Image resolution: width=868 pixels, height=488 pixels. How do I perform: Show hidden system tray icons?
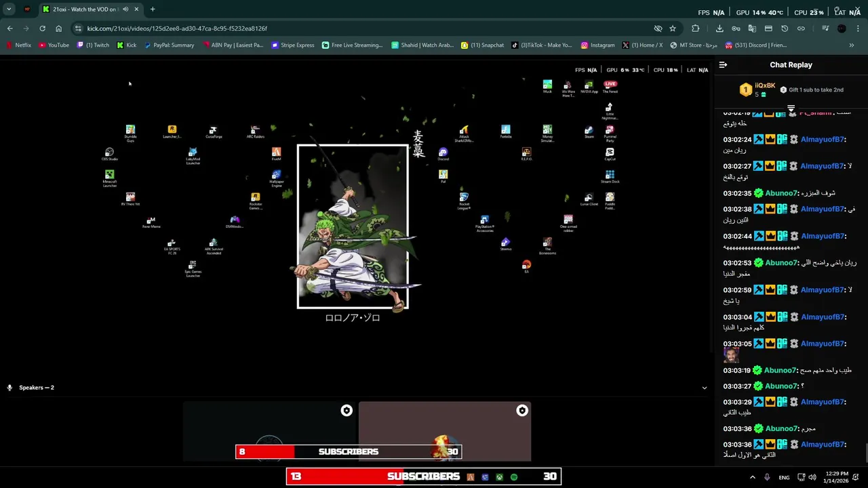[752, 477]
